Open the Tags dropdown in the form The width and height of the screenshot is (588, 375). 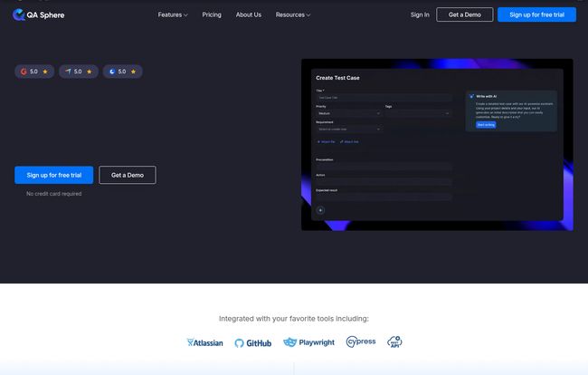point(418,113)
